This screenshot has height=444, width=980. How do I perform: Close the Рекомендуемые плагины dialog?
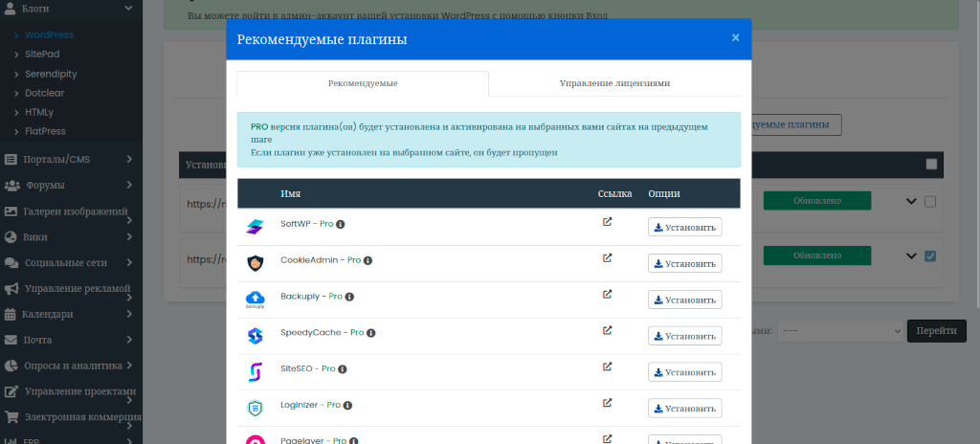[736, 38]
